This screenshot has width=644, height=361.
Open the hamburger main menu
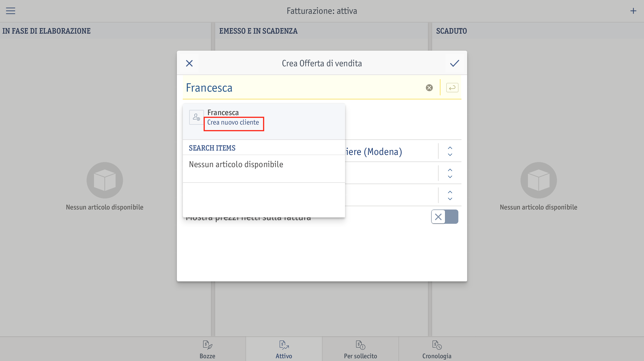pyautogui.click(x=11, y=11)
